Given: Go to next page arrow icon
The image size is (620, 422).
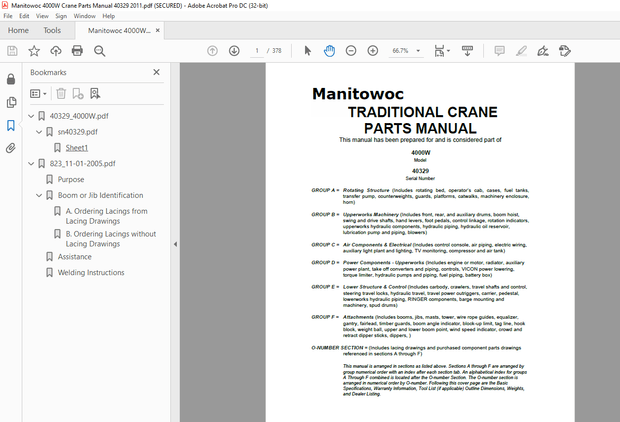Looking at the screenshot, I should (234, 51).
